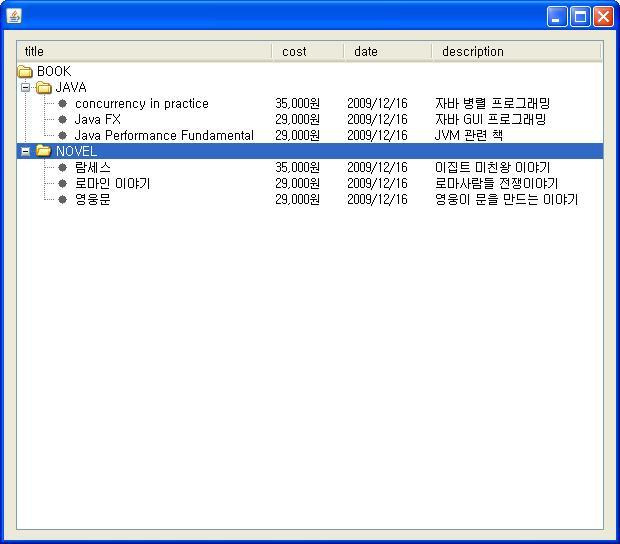620x544 pixels.
Task: Collapse the JAVA tree node
Action: tap(25, 87)
